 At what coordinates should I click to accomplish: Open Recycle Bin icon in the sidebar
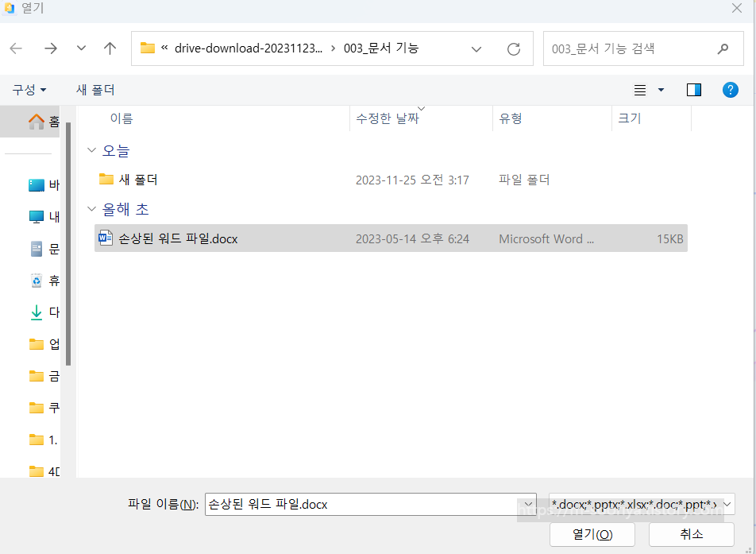tap(37, 281)
